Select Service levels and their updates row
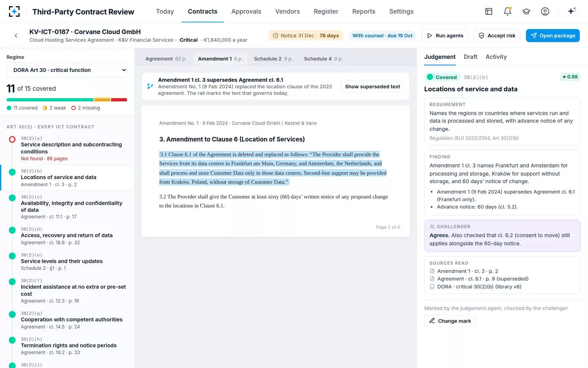This screenshot has height=368, width=588. 67,262
